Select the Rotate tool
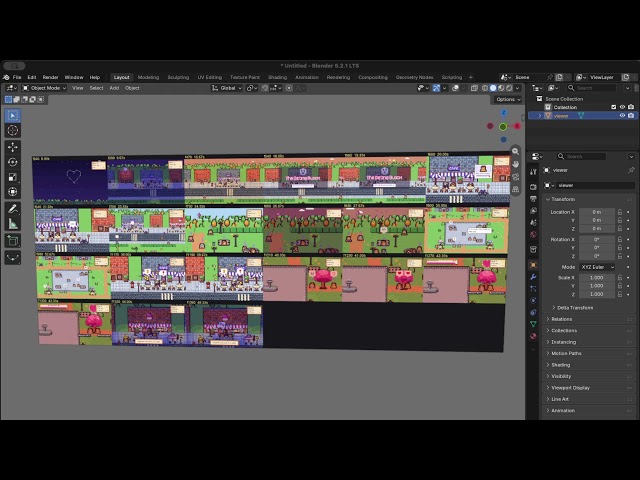Viewport: 640px width, 480px height. point(13,162)
